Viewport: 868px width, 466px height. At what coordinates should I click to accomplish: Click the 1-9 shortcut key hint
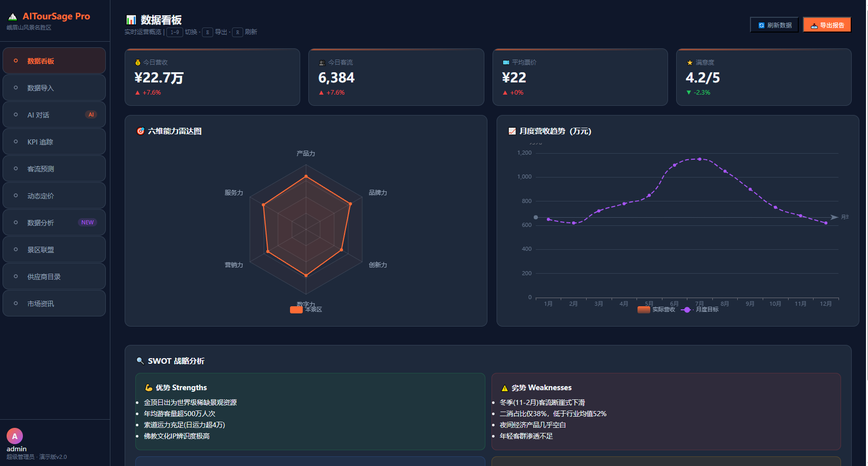click(175, 32)
